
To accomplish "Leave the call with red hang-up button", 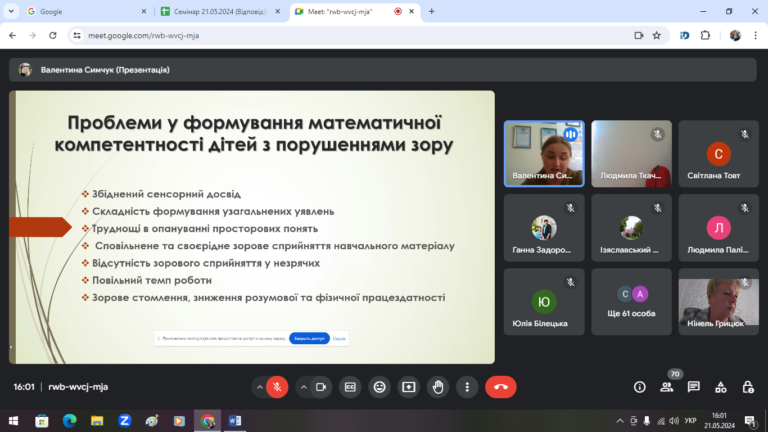I will pyautogui.click(x=501, y=387).
